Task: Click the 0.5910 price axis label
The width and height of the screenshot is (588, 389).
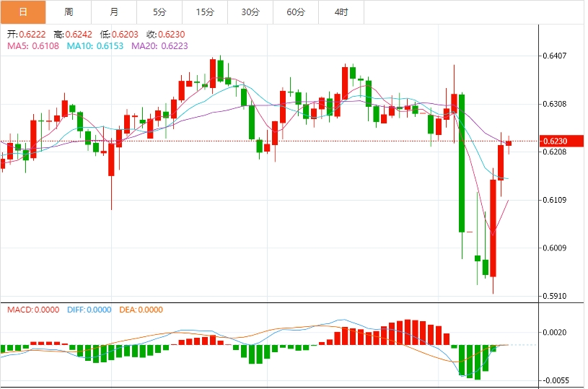Action: [x=555, y=296]
